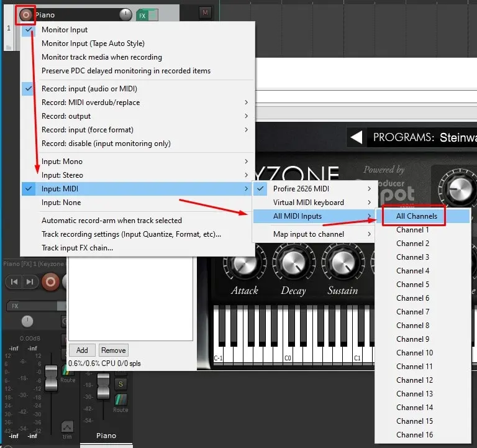The image size is (477, 448).
Task: Select Channel 11
Action: click(x=423, y=367)
